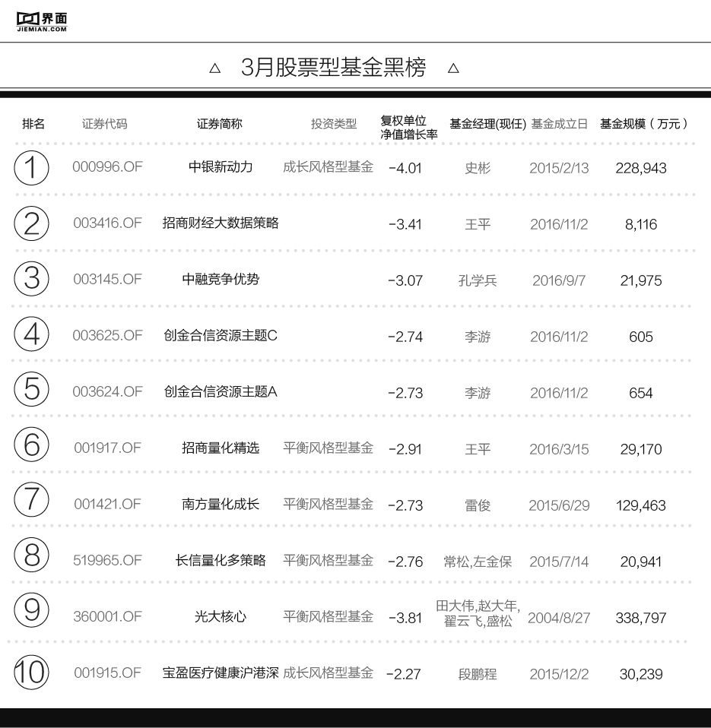711x728 pixels.
Task: Click the founding date 2015/2/13
Action: coord(559,168)
